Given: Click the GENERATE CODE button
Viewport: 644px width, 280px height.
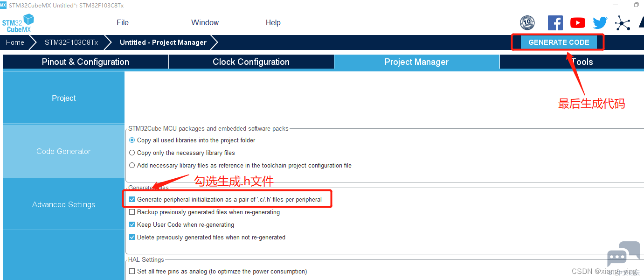Looking at the screenshot, I should pyautogui.click(x=559, y=42).
